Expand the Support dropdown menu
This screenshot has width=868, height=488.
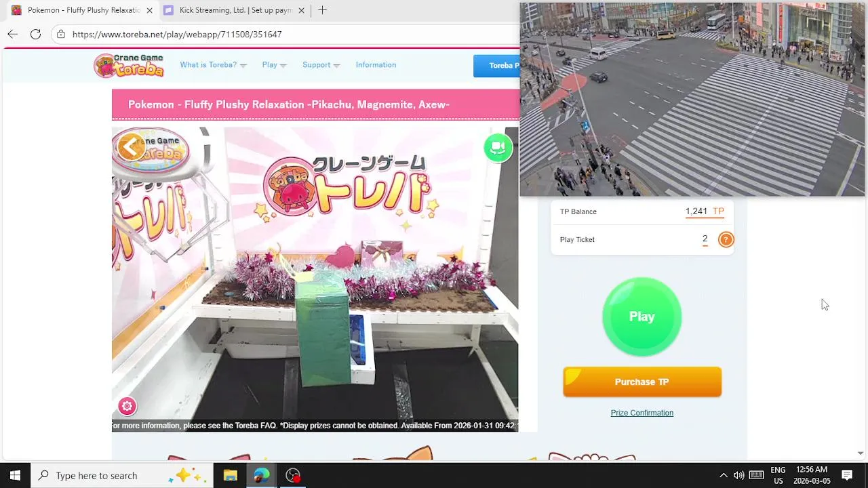(321, 65)
